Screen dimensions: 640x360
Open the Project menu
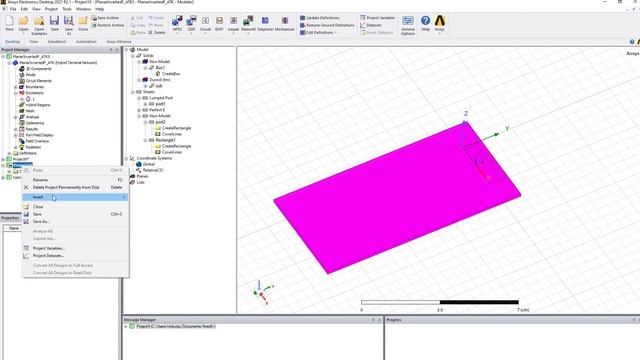pos(51,9)
